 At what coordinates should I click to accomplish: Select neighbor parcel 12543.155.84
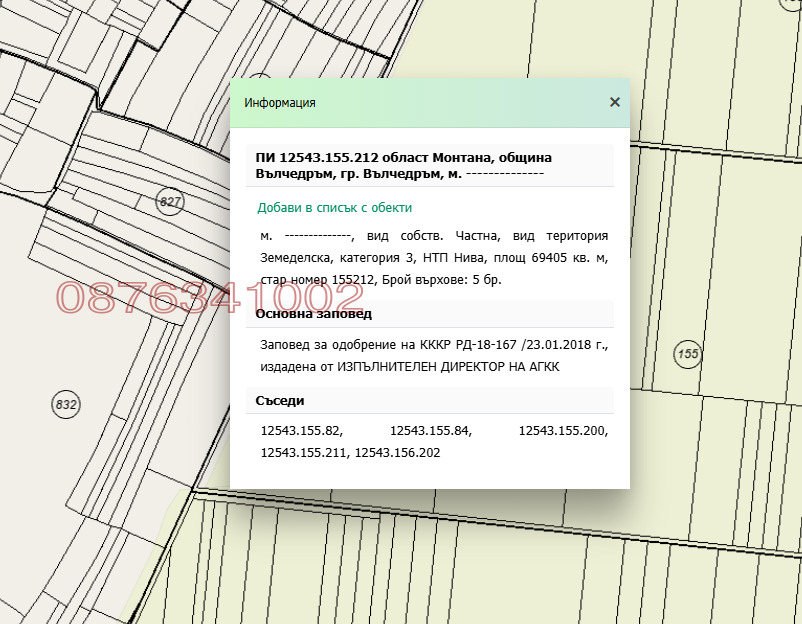click(430, 431)
